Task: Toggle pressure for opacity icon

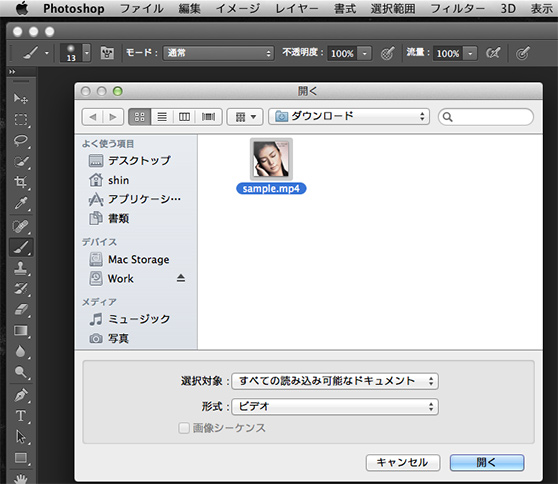Action: tap(388, 53)
